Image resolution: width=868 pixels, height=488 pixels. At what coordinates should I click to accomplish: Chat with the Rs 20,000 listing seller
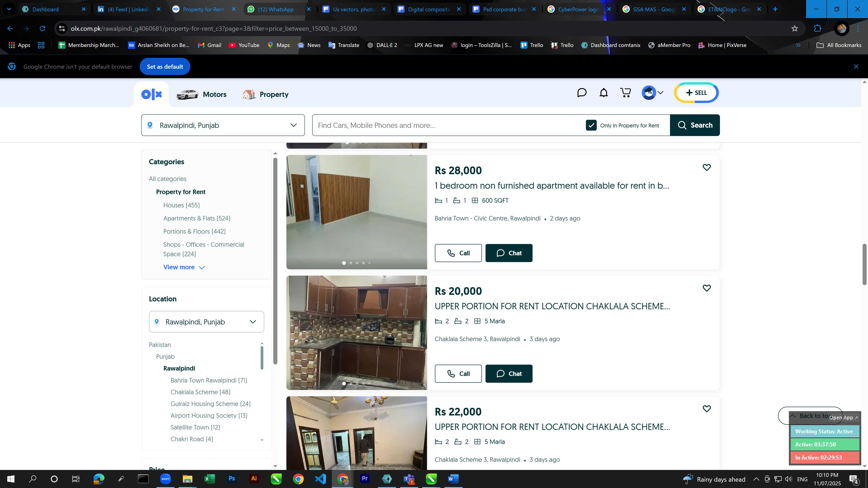click(509, 373)
